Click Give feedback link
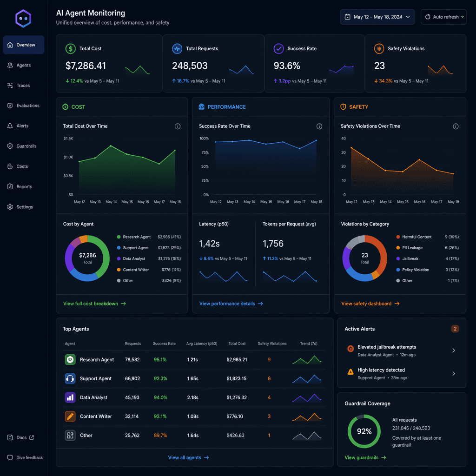 click(25, 457)
